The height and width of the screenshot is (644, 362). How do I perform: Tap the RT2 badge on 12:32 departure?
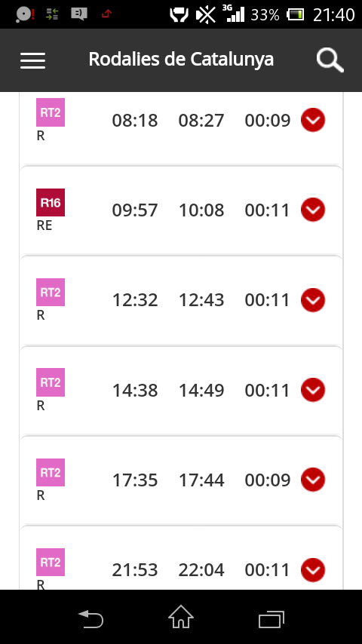point(51,292)
